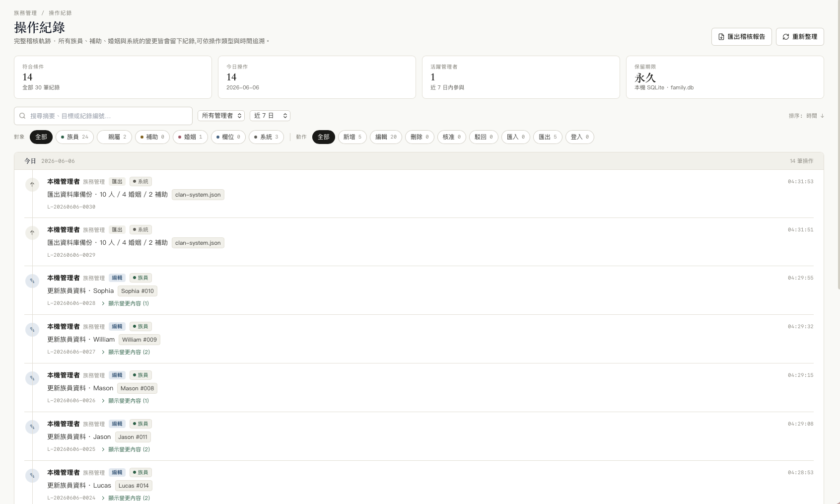
Task: Click the 保留期限 永久 summary card
Action: 725,77
